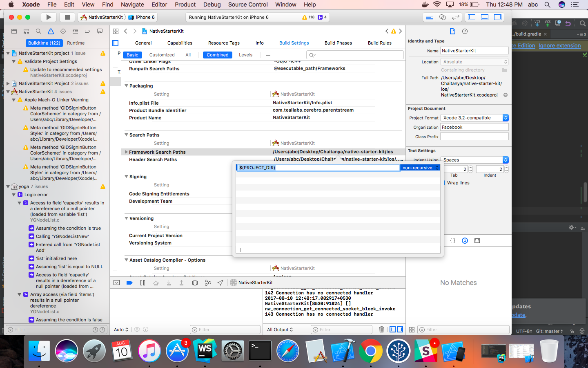
Task: Open the View Debugger hierarchy icon
Action: (x=195, y=283)
